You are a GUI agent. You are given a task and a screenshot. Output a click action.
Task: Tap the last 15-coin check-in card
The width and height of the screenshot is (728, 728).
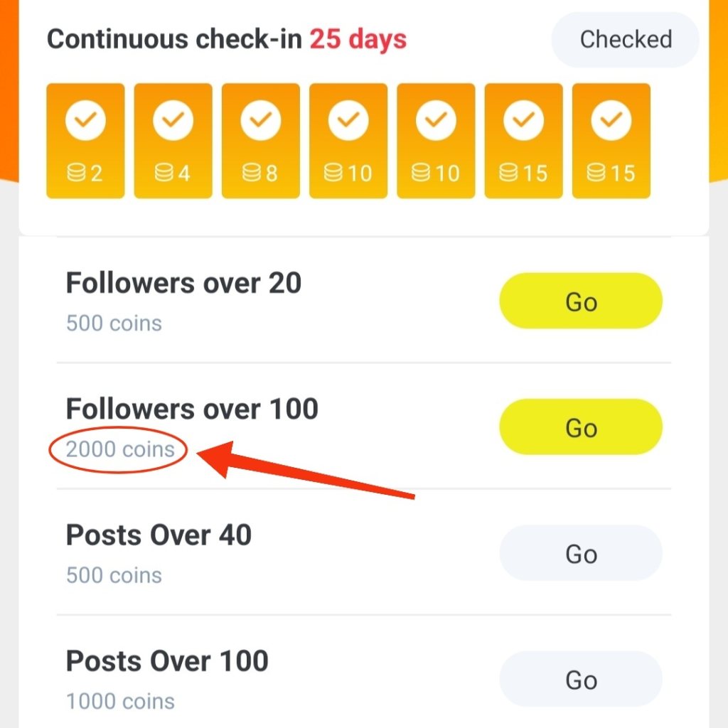click(x=611, y=141)
